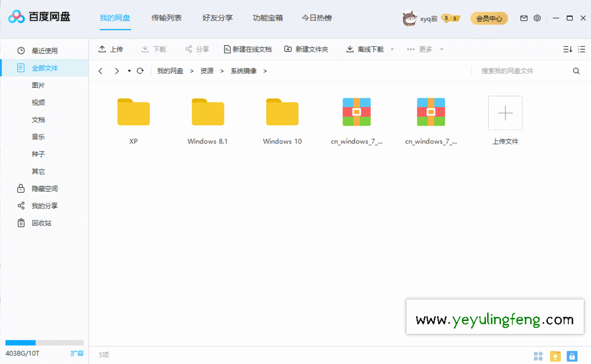Click the blue lock icon
The image size is (591, 364).
click(x=572, y=356)
